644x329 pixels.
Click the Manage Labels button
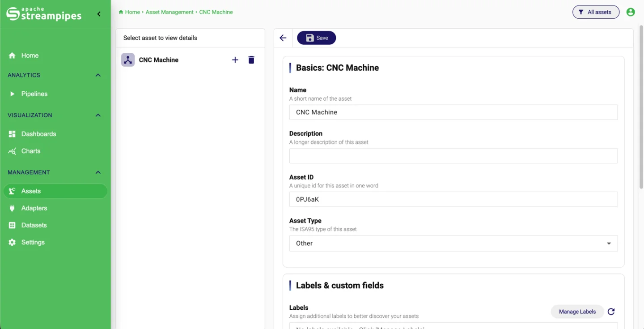(x=577, y=312)
